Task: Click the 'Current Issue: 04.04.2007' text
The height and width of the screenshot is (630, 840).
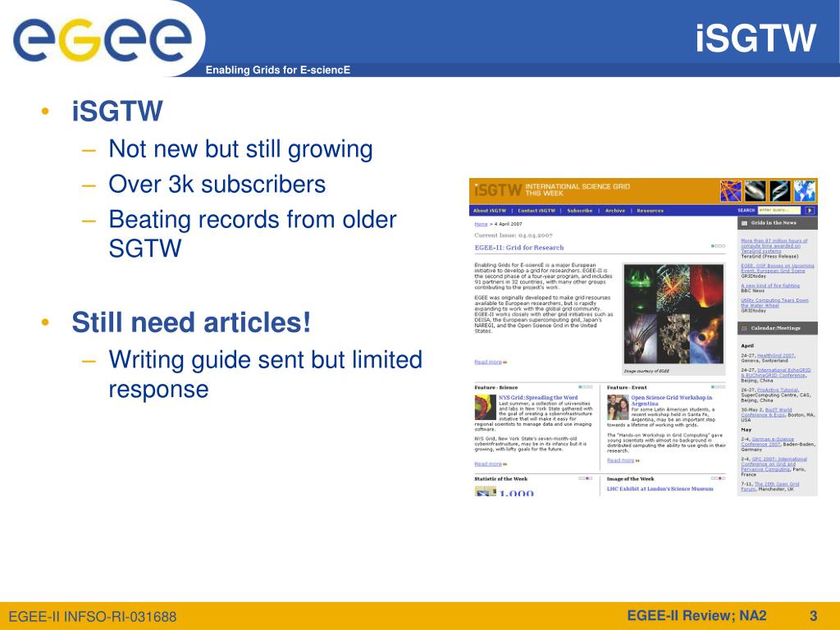Action: [514, 235]
